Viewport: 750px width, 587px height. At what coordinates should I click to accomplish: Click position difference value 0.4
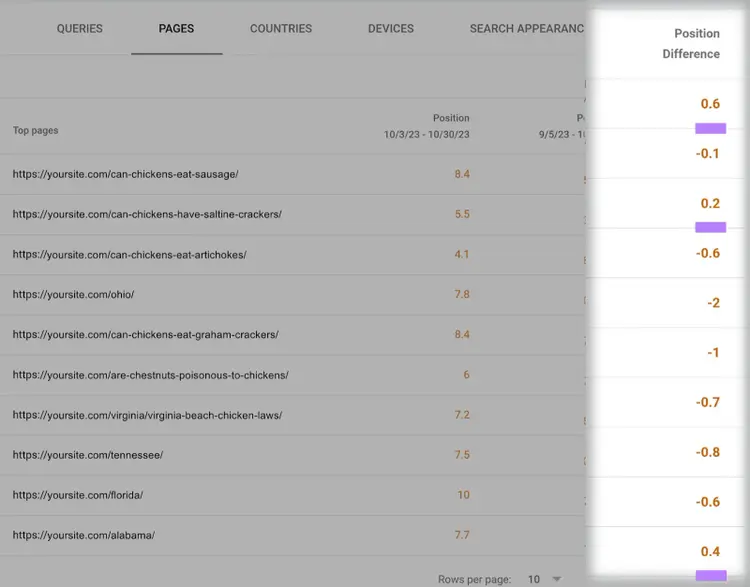(710, 552)
